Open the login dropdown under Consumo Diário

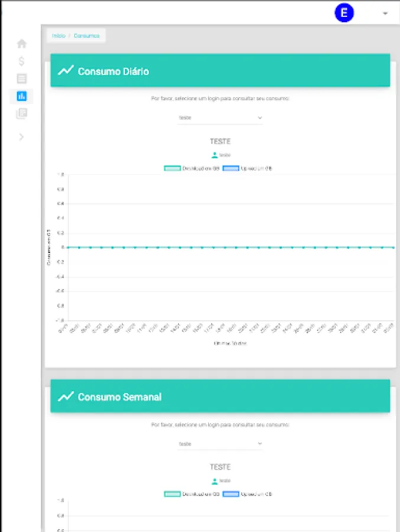pos(220,118)
